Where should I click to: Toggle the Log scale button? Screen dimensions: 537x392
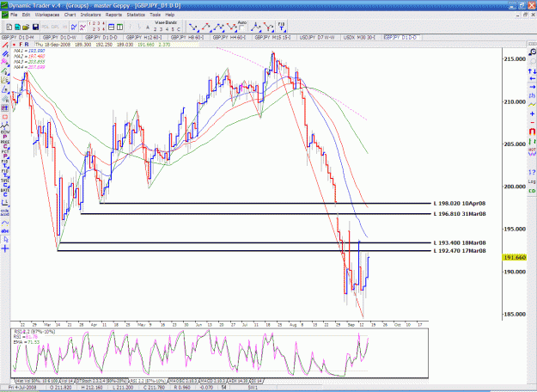(x=532, y=181)
